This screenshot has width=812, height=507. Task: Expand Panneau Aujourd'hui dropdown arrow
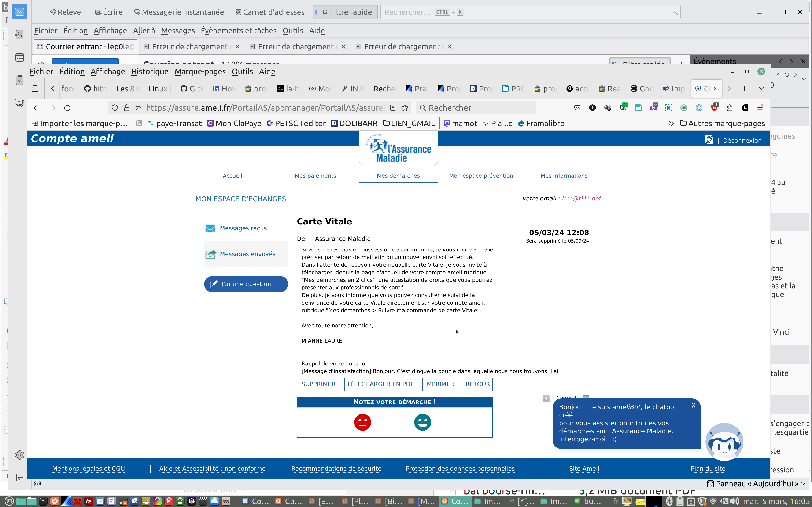click(x=803, y=484)
